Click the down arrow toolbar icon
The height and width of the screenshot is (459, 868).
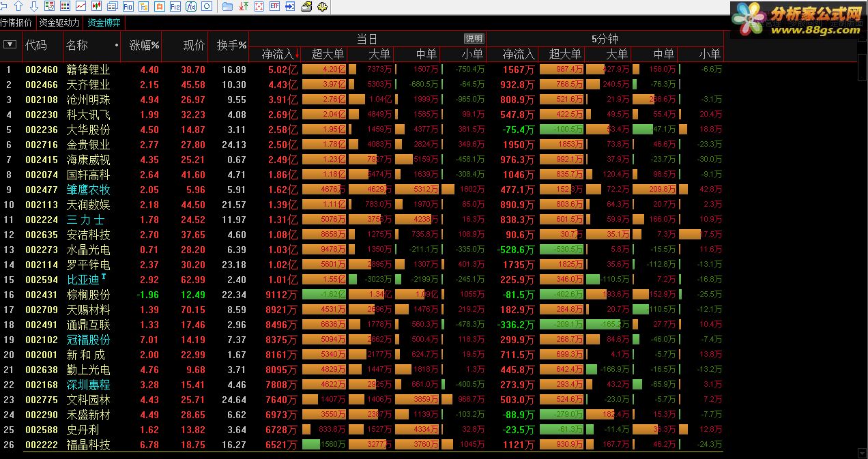(x=34, y=6)
